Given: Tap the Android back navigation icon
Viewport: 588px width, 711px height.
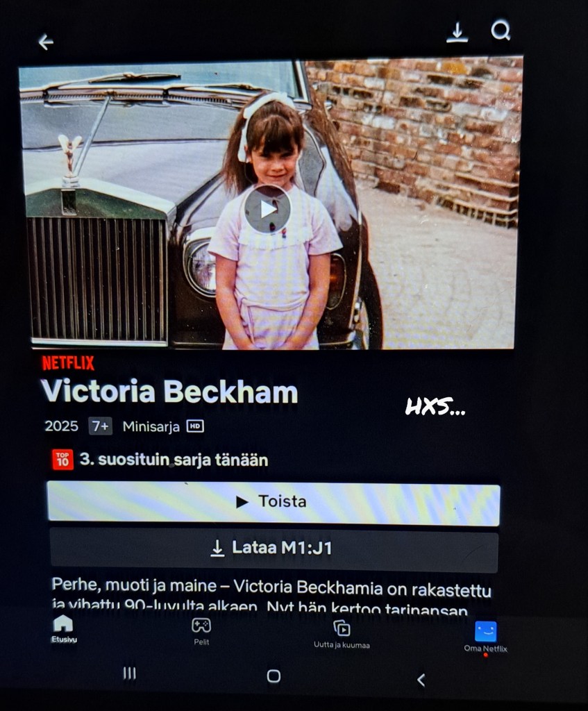Looking at the screenshot, I should [421, 680].
